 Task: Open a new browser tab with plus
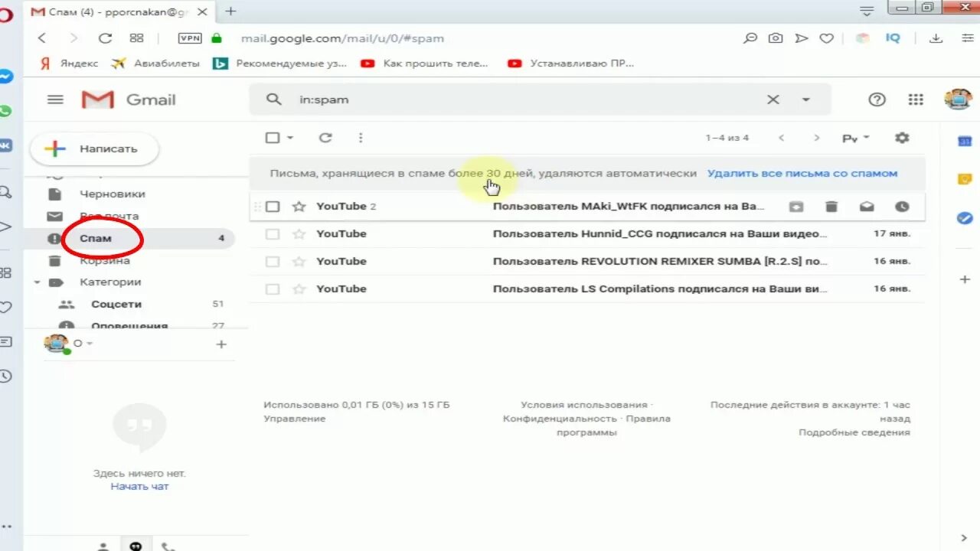click(x=230, y=11)
